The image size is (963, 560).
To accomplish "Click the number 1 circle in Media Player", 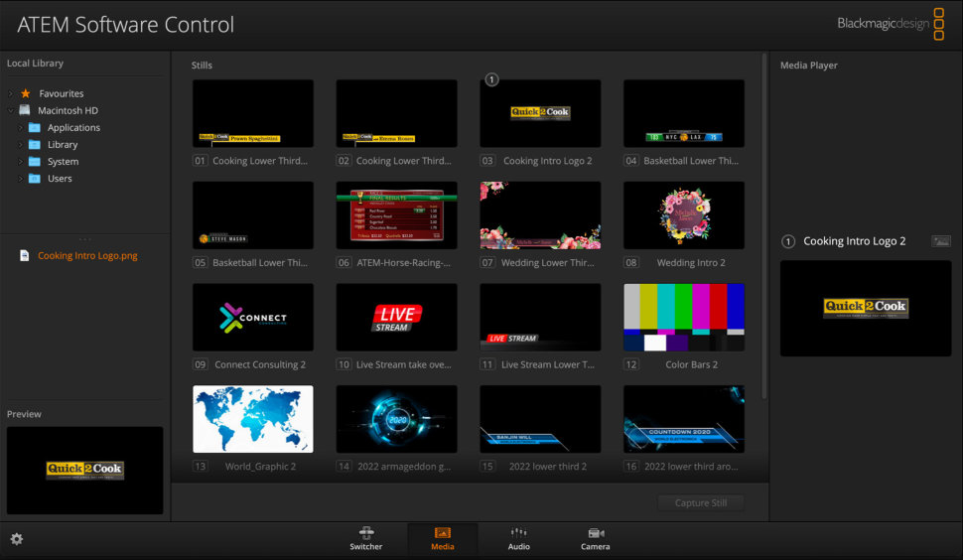I will point(788,241).
